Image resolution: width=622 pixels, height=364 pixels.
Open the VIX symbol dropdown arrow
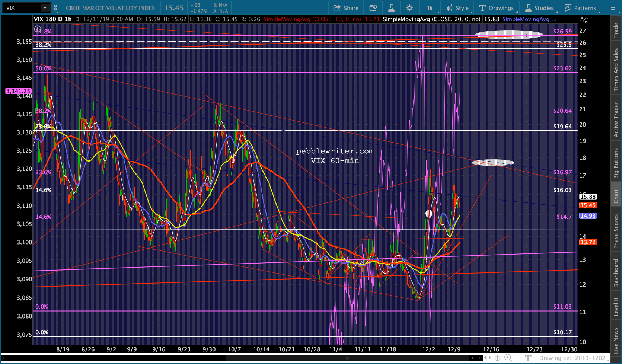click(x=45, y=7)
